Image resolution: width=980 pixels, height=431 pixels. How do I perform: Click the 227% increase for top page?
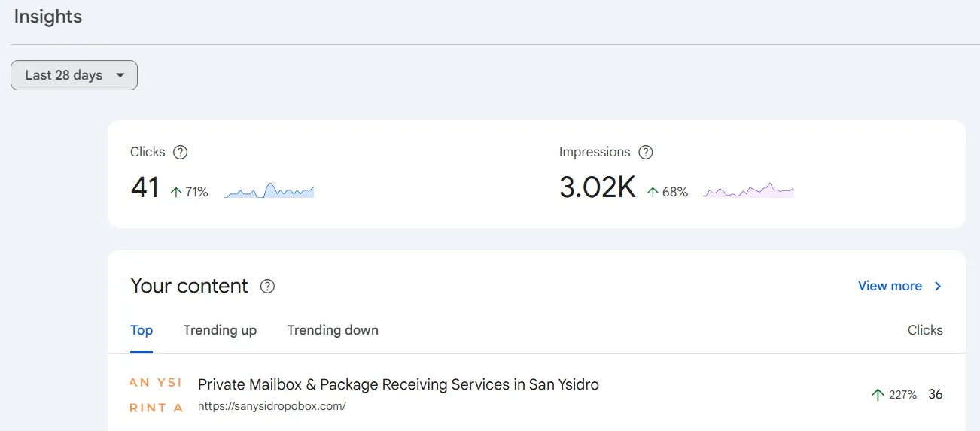pos(893,395)
